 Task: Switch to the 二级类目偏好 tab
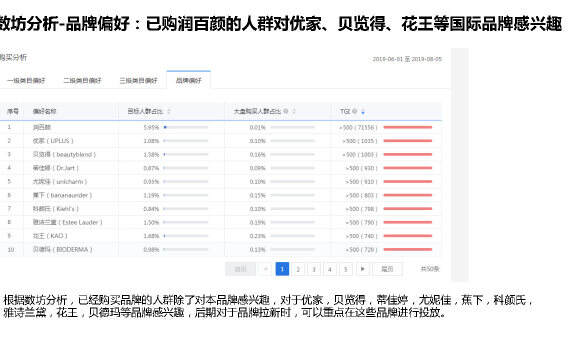coord(82,80)
